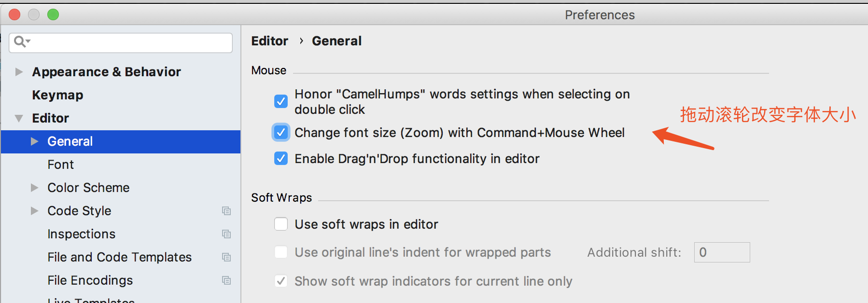868x303 pixels.
Task: Click the project-level icon beside Code Style
Action: tap(226, 211)
